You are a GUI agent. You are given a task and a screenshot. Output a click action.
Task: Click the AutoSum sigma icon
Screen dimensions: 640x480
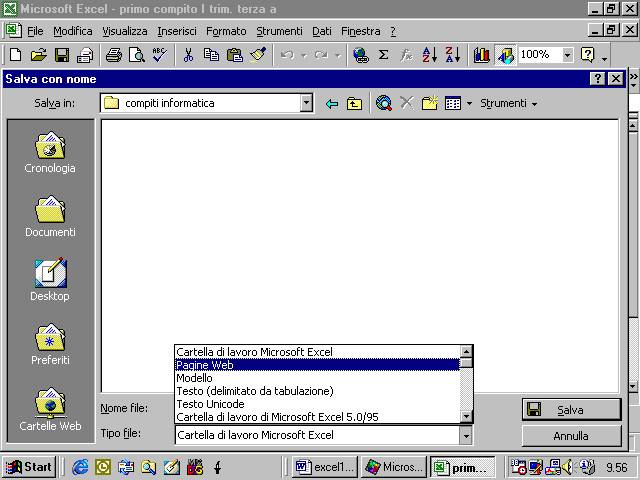point(383,55)
